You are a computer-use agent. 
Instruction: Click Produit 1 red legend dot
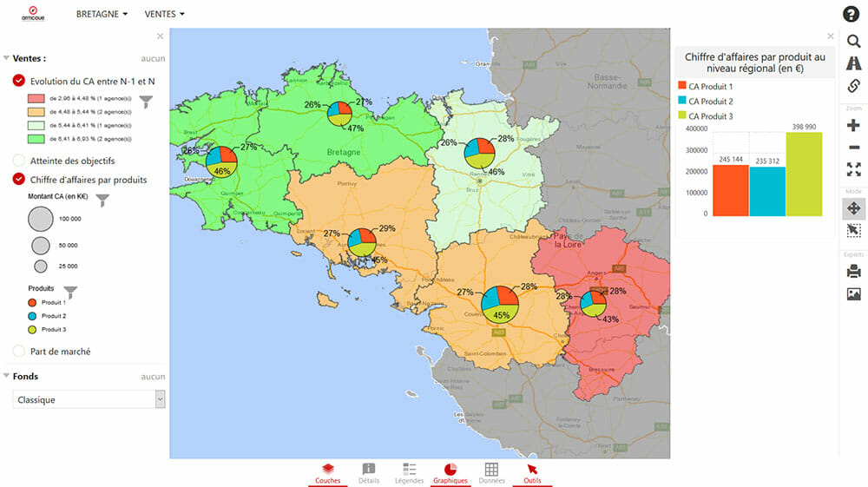pos(32,303)
